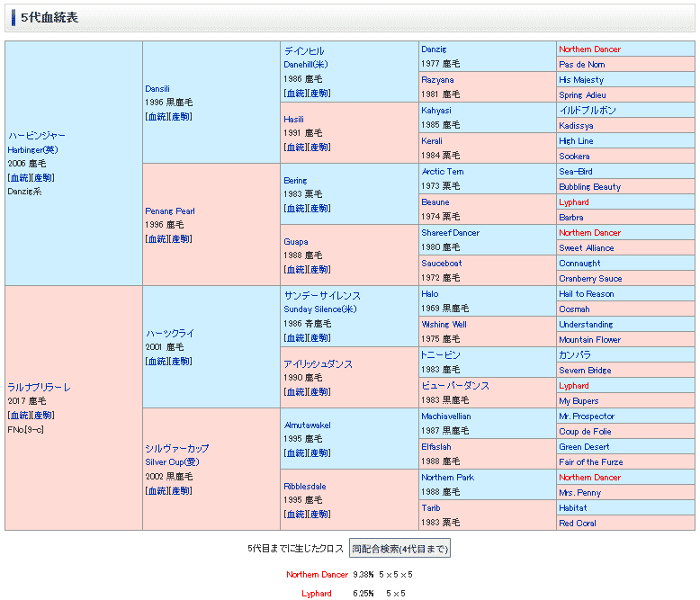Open the Penang Pearl horse page
Viewport: 700px width, 600px height.
[170, 211]
